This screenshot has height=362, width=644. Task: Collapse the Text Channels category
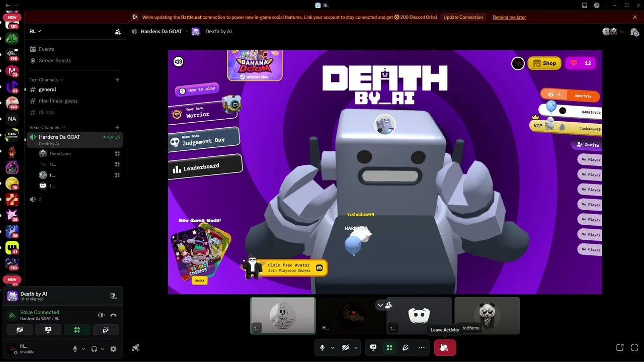click(x=46, y=80)
